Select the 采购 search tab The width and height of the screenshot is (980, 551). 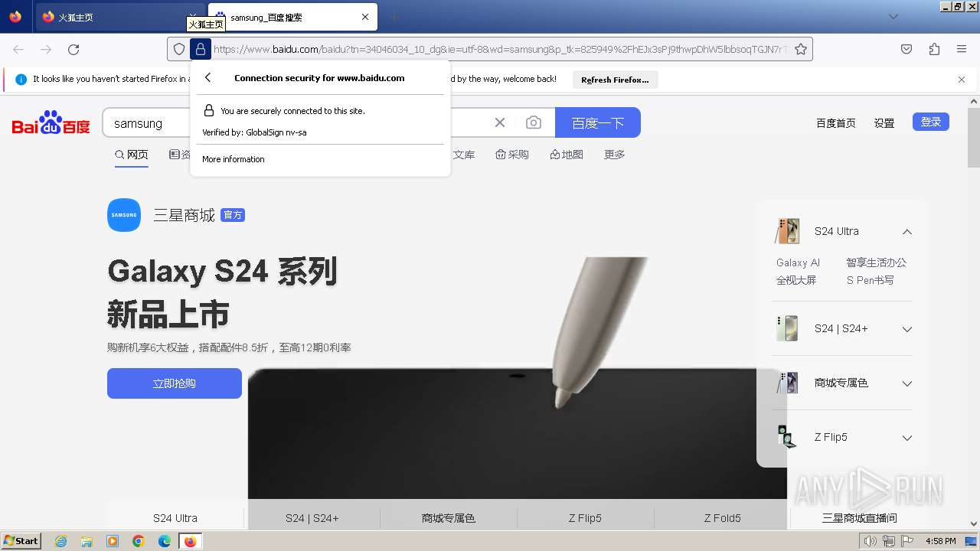point(512,155)
